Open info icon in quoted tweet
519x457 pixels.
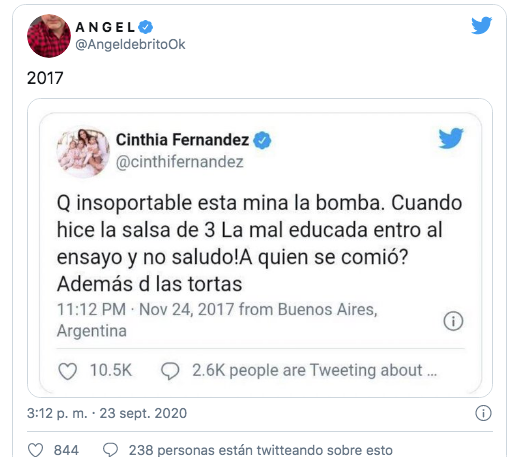453,321
